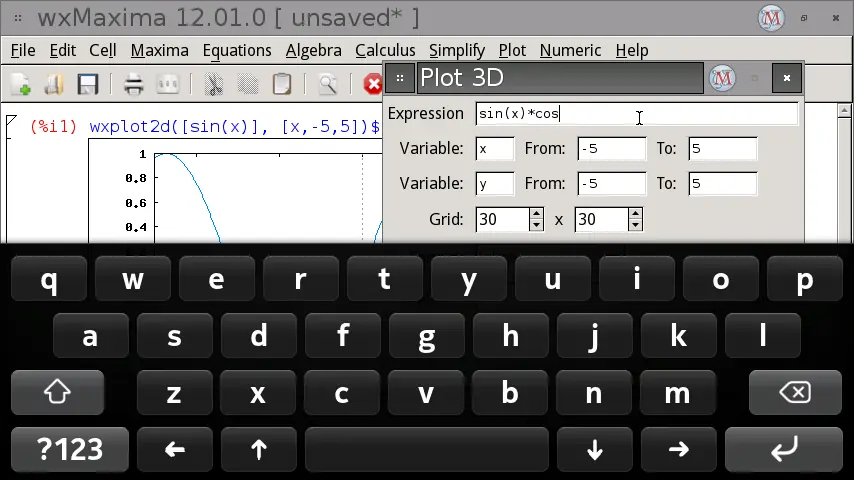Open the Plot menu
Viewport: 854px width, 480px height.
(512, 51)
